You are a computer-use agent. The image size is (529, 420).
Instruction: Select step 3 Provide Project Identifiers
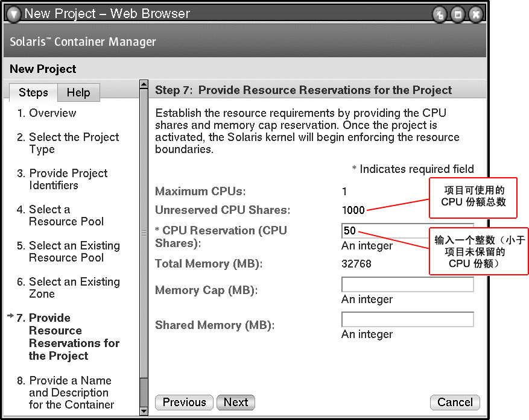pos(62,179)
